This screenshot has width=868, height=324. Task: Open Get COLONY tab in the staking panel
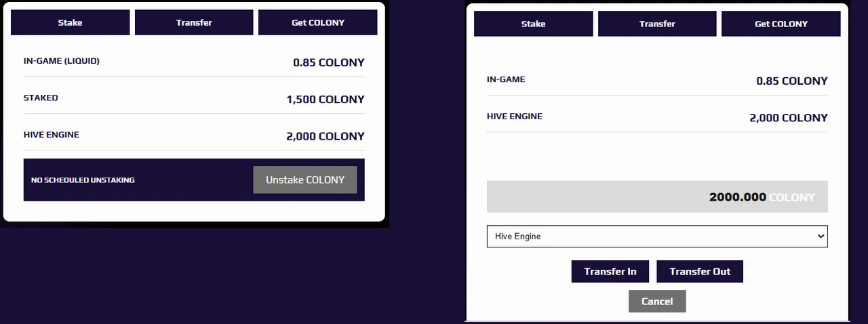318,22
